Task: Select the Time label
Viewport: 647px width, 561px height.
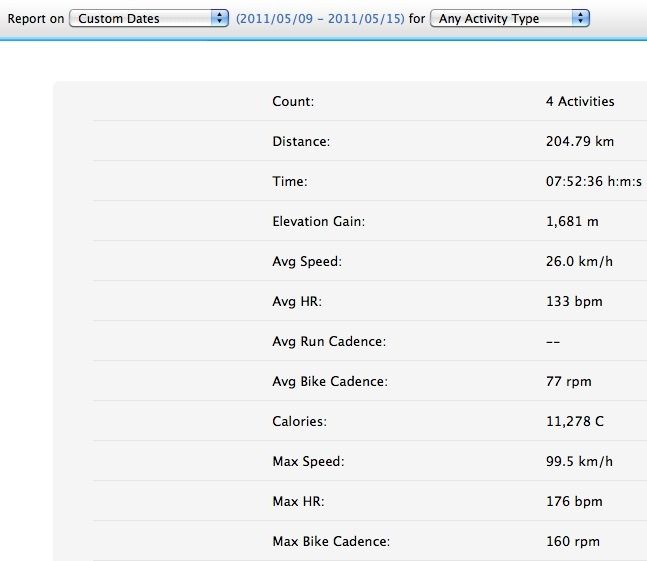Action: tap(290, 182)
